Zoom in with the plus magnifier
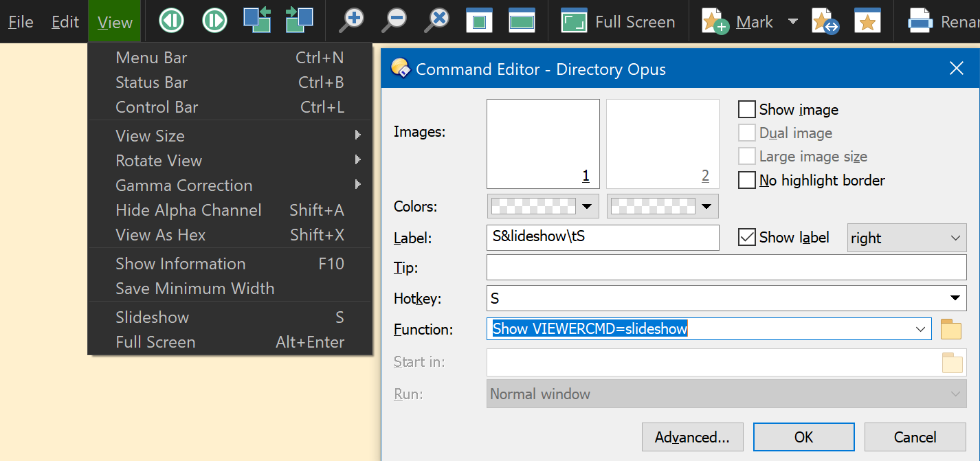This screenshot has width=980, height=461. (x=352, y=21)
